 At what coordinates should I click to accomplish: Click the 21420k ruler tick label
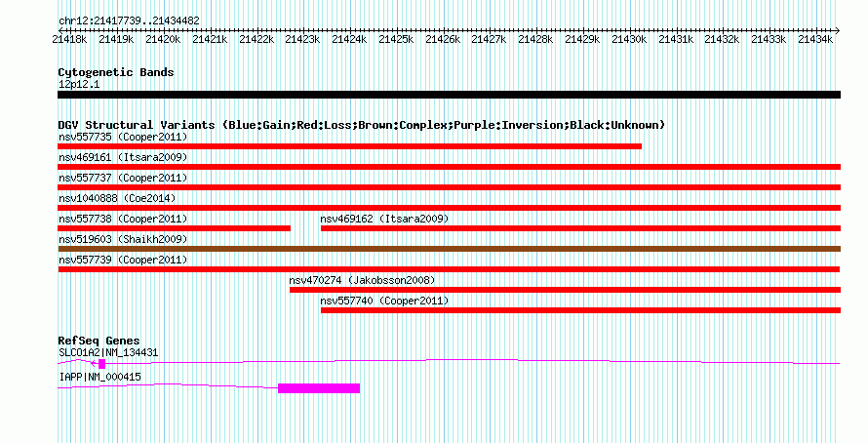[x=163, y=40]
